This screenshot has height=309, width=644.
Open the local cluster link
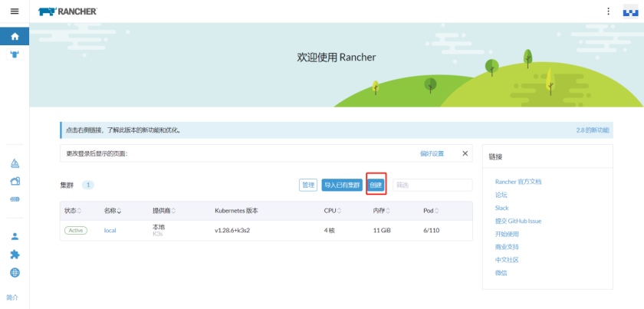(110, 231)
